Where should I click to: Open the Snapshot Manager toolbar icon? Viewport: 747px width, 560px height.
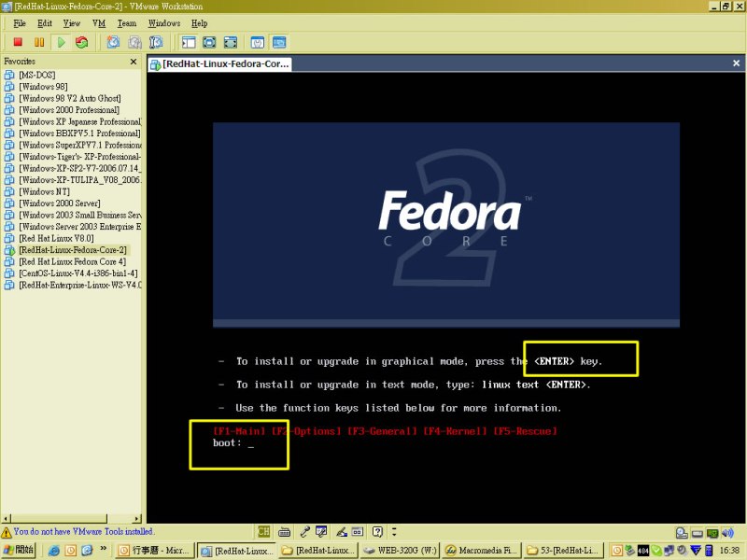click(x=156, y=42)
